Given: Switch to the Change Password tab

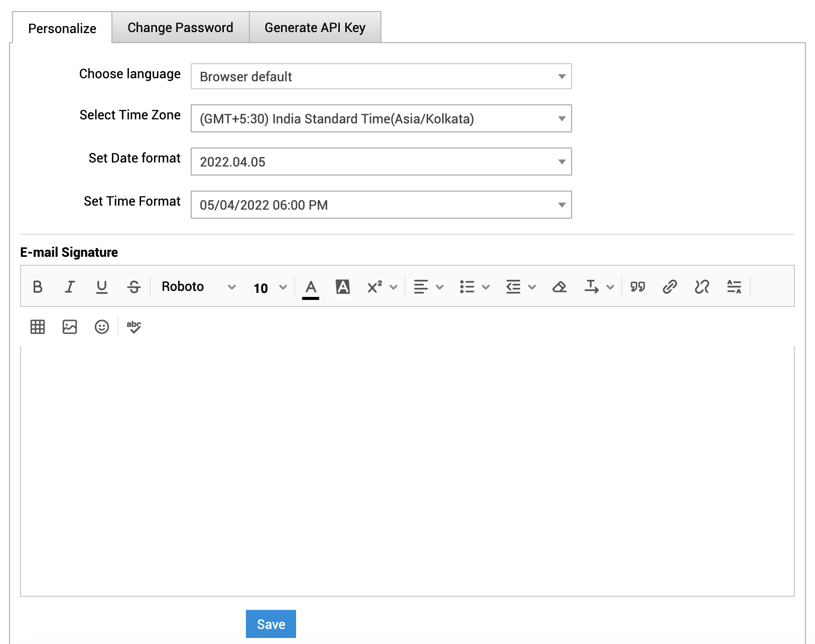Looking at the screenshot, I should [180, 28].
